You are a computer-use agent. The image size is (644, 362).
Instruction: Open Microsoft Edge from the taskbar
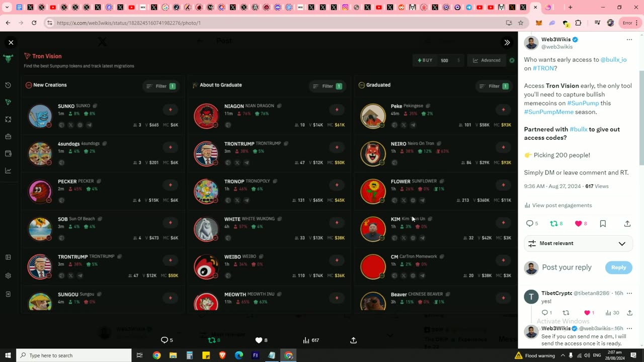(239, 355)
